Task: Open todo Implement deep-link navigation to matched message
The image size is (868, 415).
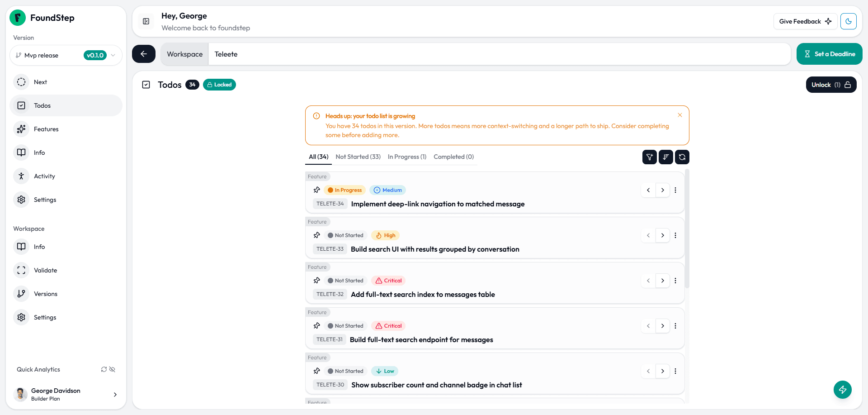Action: tap(438, 204)
